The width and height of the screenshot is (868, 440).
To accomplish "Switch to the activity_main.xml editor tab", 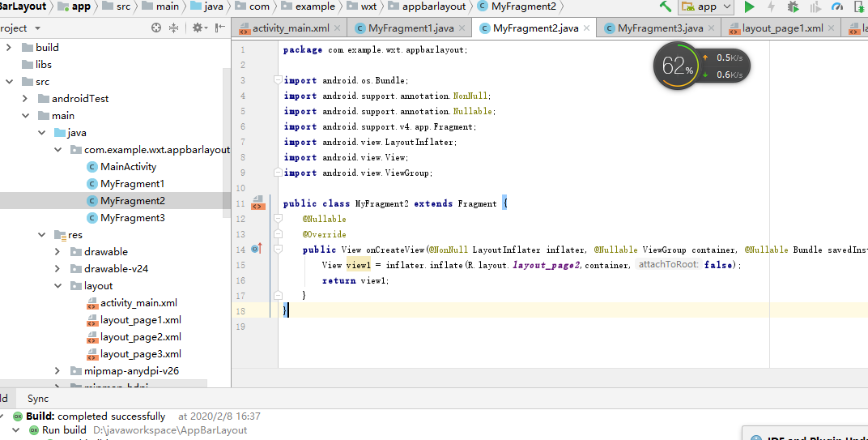I will (291, 28).
